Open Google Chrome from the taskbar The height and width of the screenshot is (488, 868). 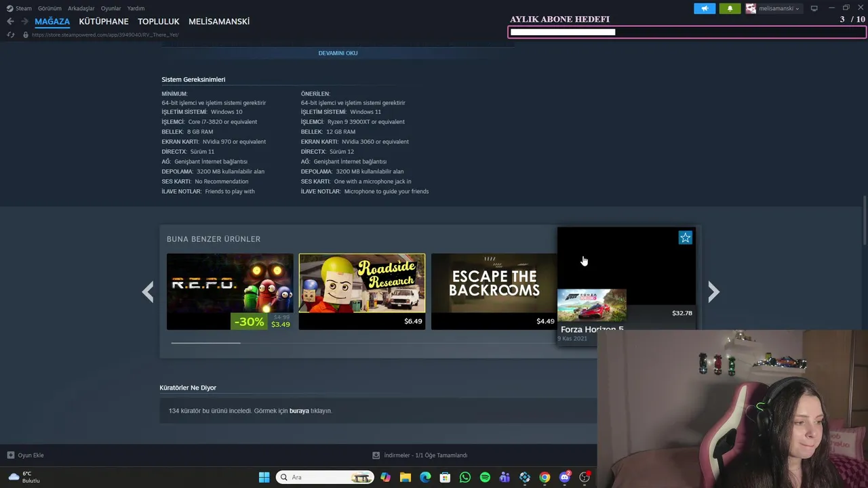point(545,477)
